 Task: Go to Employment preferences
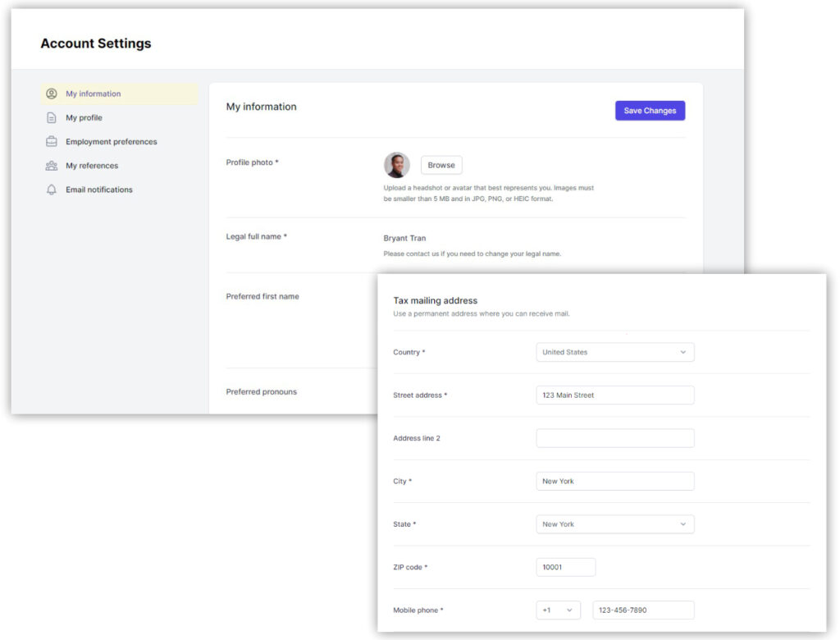(111, 142)
